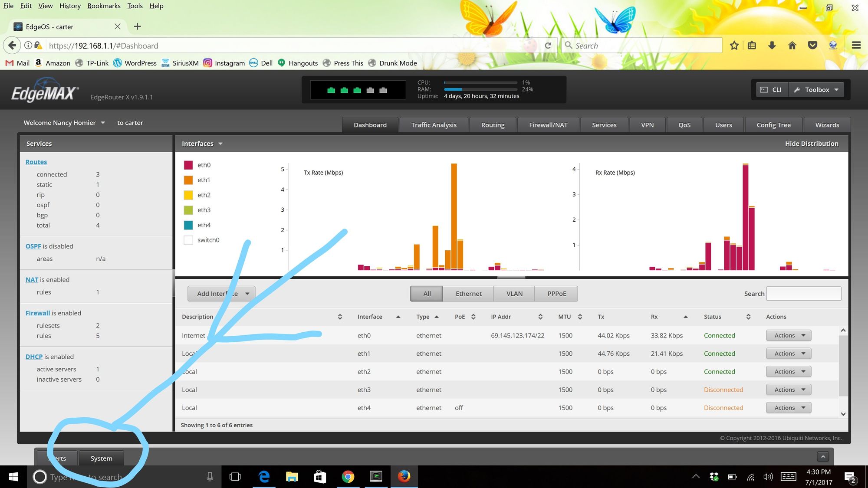Open Firefox downloads arrow icon
Screen dimensions: 868x488
pyautogui.click(x=772, y=46)
